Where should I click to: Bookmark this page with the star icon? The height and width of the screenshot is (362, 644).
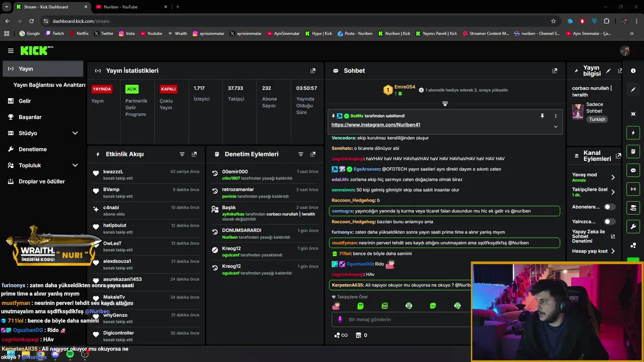[553, 21]
